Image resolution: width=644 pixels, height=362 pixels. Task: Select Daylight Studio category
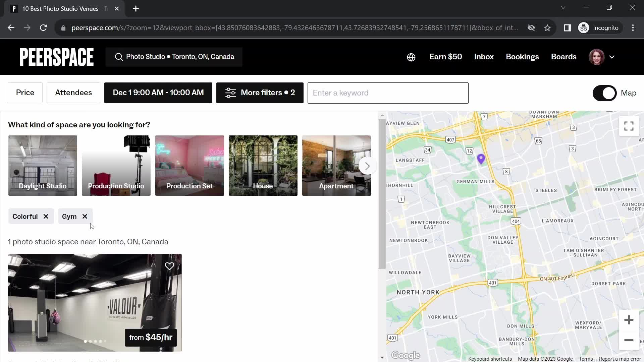tap(43, 166)
